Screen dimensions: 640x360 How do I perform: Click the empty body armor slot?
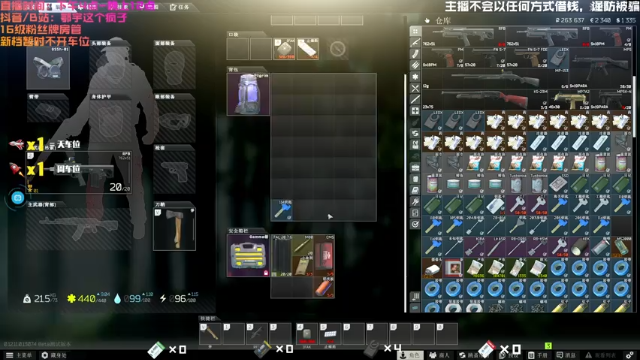(111, 120)
